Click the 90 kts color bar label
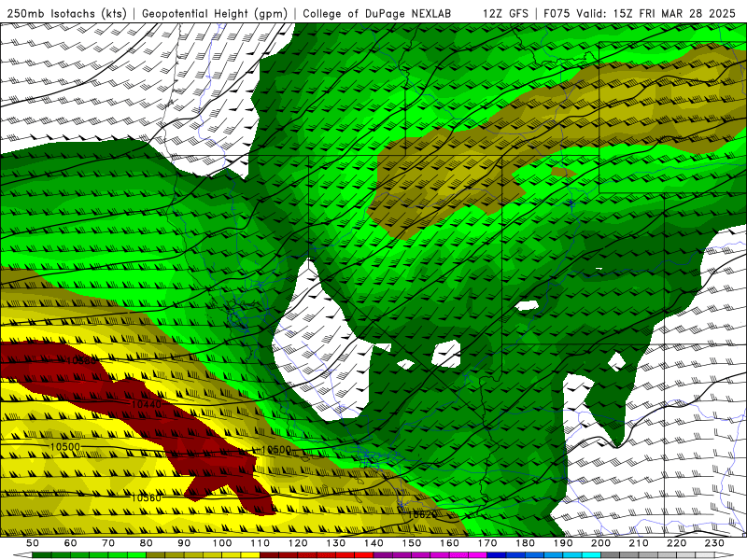This screenshot has height=560, width=747. [x=184, y=543]
